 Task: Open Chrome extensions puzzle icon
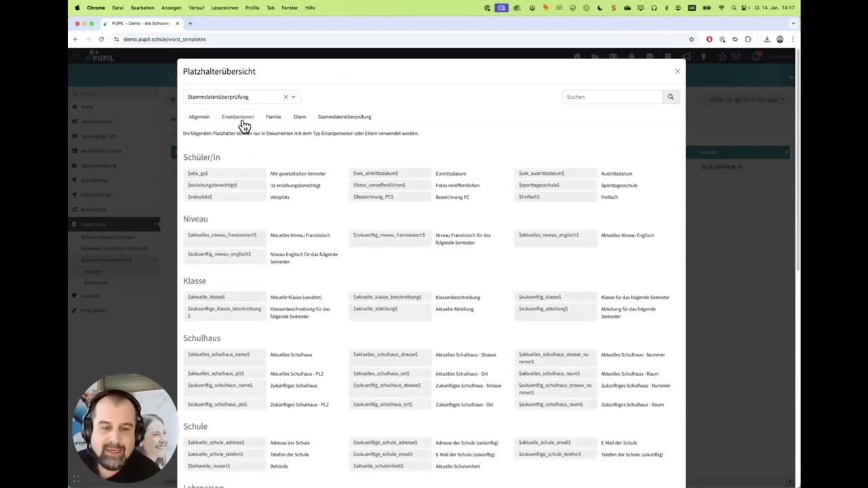pyautogui.click(x=748, y=39)
